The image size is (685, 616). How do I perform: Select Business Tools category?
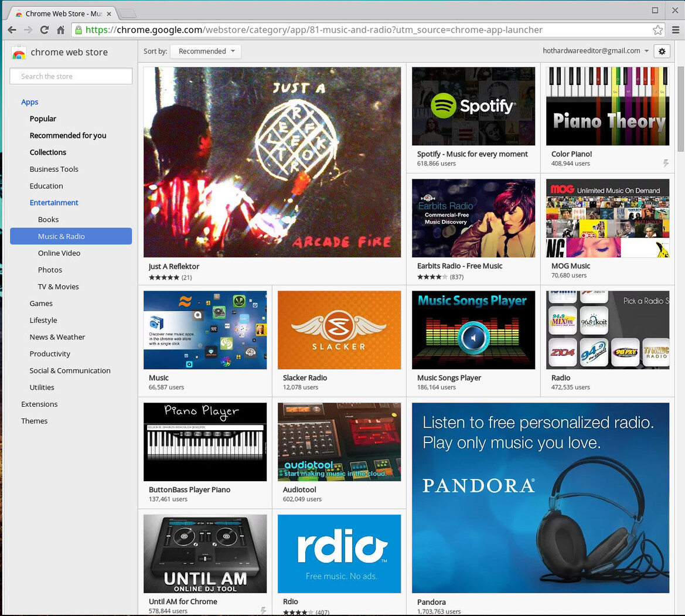pos(54,169)
